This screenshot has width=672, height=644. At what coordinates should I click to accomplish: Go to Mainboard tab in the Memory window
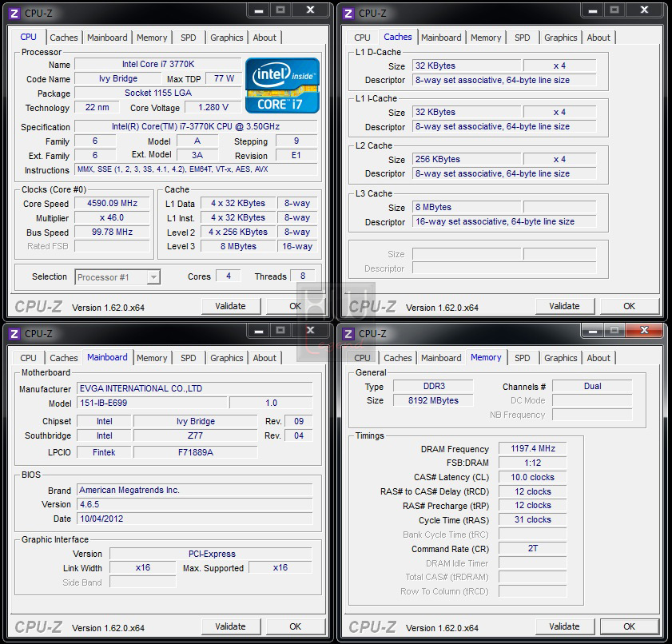click(x=441, y=358)
